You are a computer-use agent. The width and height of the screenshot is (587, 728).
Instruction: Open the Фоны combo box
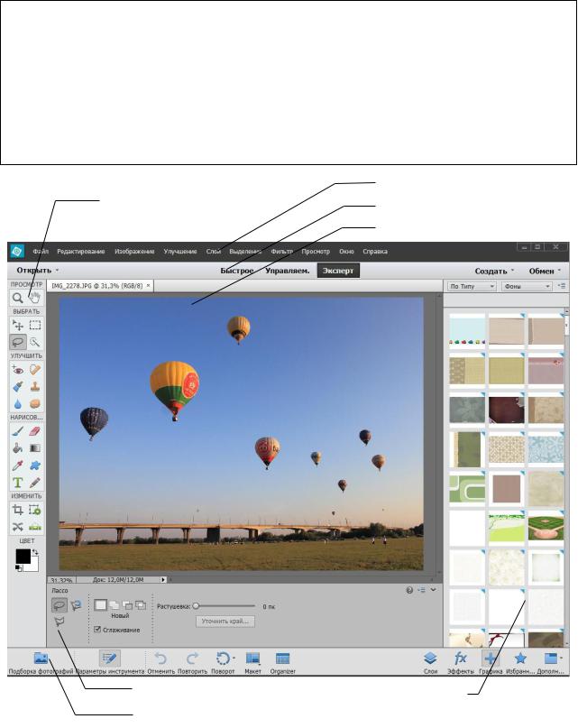(x=527, y=287)
